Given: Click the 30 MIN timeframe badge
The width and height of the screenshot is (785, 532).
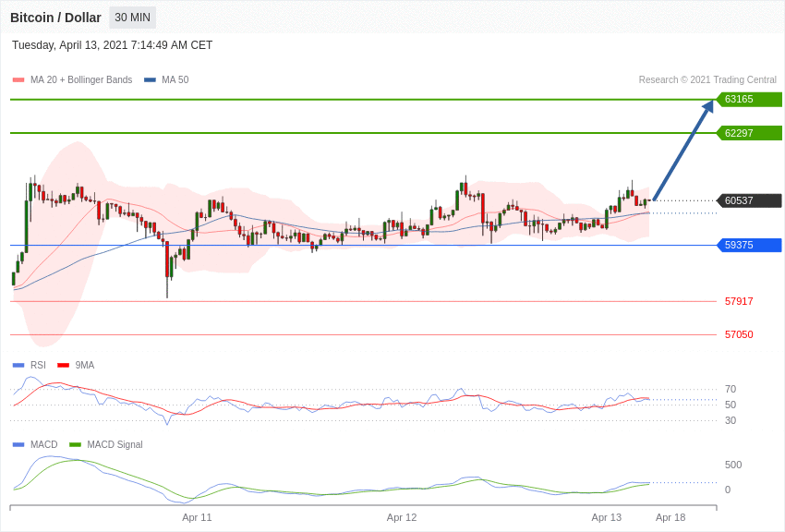Looking at the screenshot, I should click(x=133, y=18).
